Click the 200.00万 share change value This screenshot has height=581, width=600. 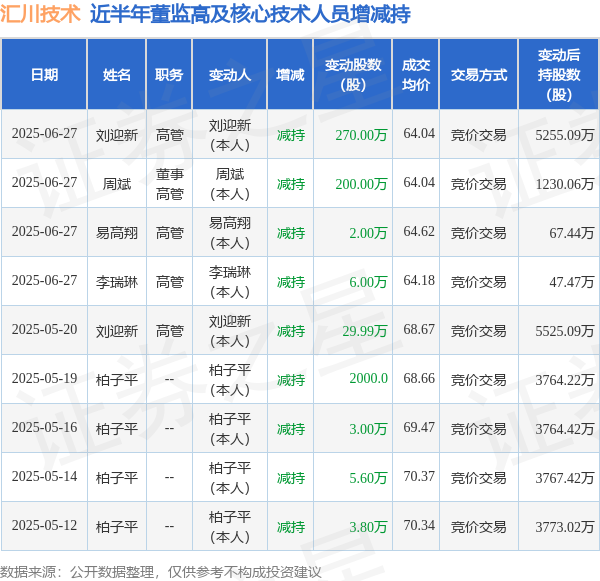[361, 184]
